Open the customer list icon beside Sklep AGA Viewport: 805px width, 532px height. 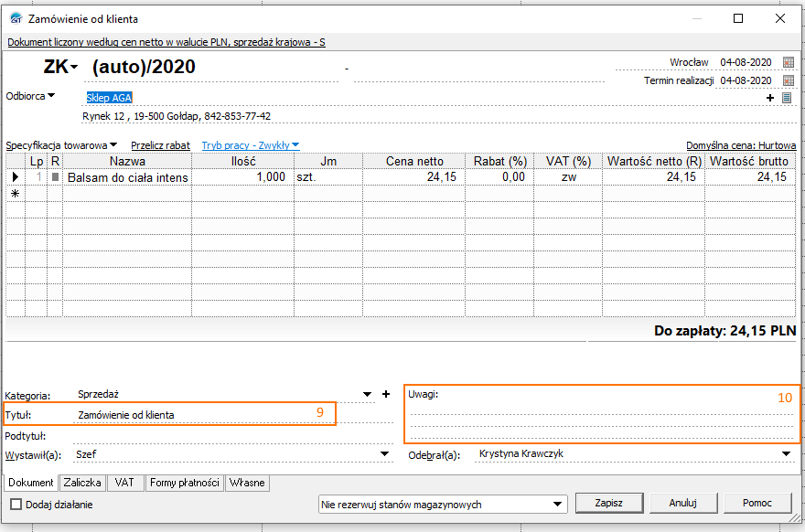coord(786,98)
